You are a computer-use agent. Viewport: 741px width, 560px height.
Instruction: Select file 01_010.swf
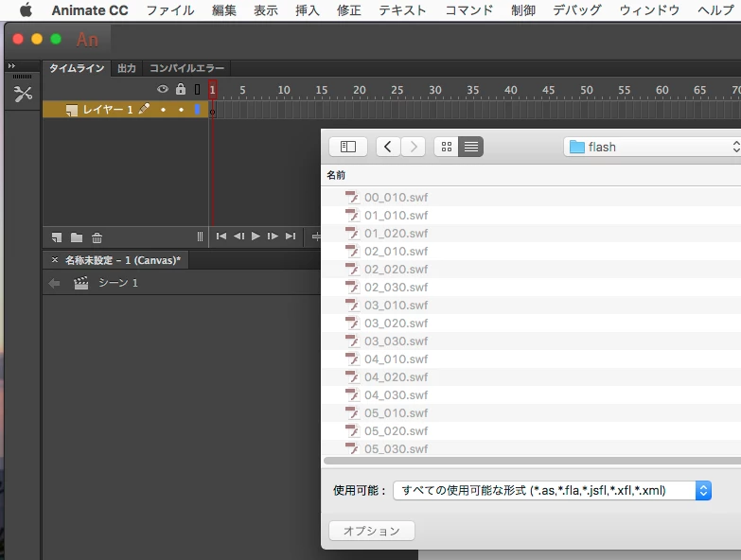[531, 215]
